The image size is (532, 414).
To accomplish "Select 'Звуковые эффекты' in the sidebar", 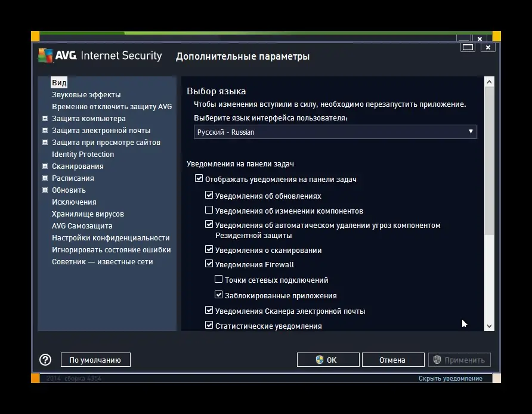I will click(x=86, y=94).
